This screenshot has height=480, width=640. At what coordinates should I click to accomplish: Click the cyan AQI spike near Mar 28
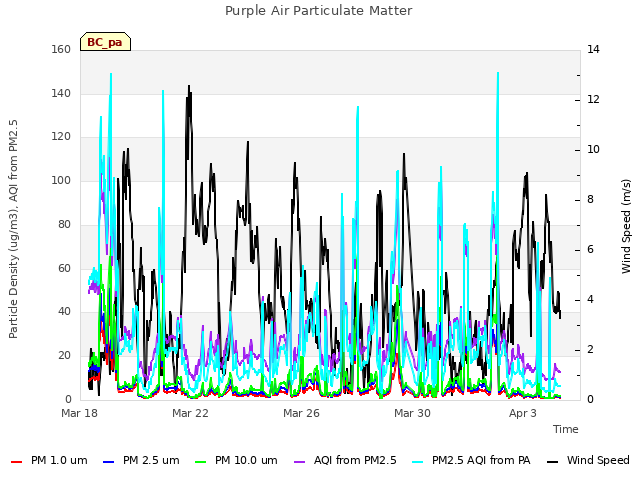[x=358, y=108]
